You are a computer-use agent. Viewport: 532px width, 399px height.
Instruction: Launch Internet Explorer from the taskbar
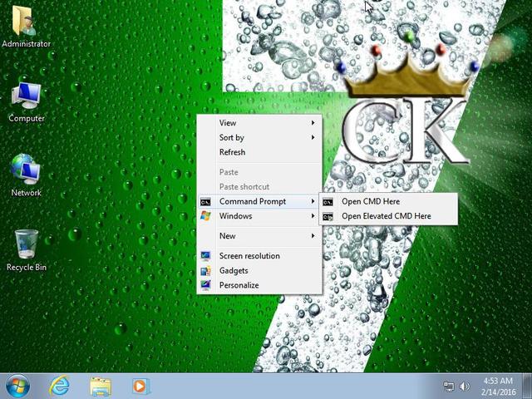60,386
